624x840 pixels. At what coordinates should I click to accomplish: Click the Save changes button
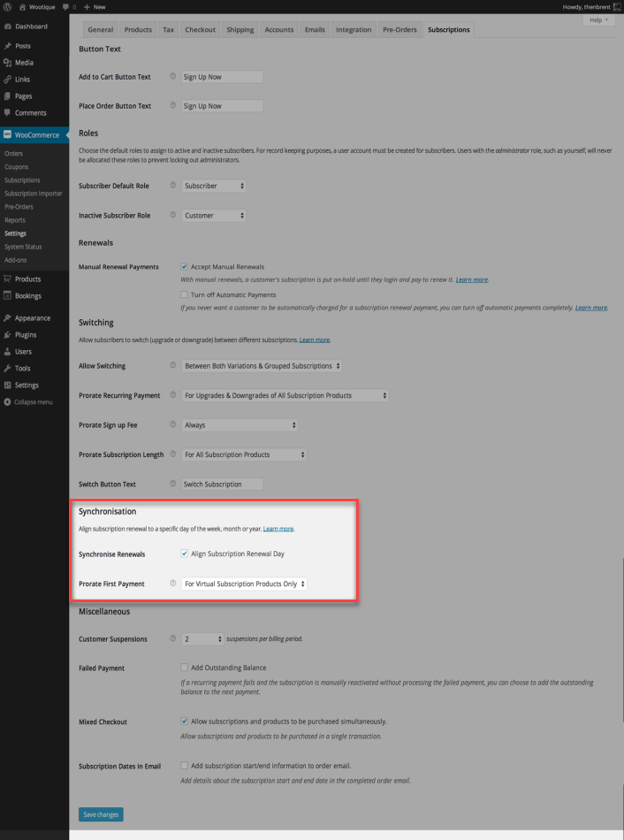pyautogui.click(x=101, y=814)
